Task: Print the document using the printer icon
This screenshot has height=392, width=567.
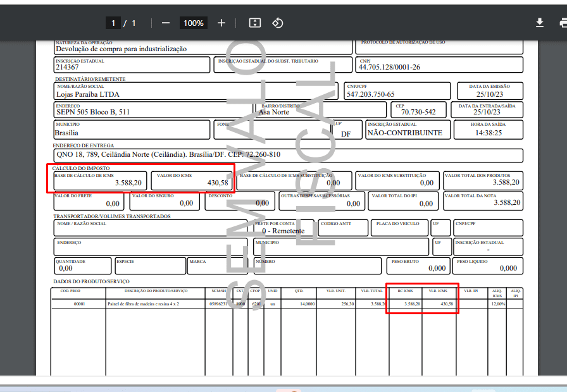Action: point(563,23)
